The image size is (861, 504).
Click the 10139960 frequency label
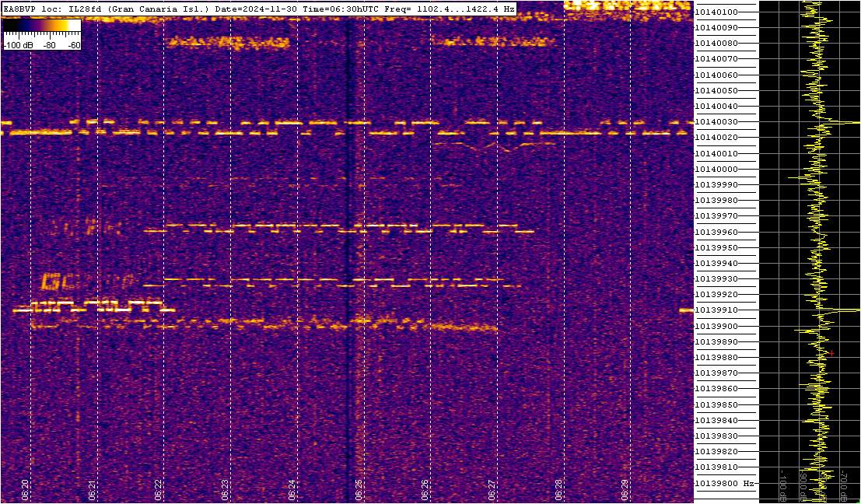coord(716,232)
